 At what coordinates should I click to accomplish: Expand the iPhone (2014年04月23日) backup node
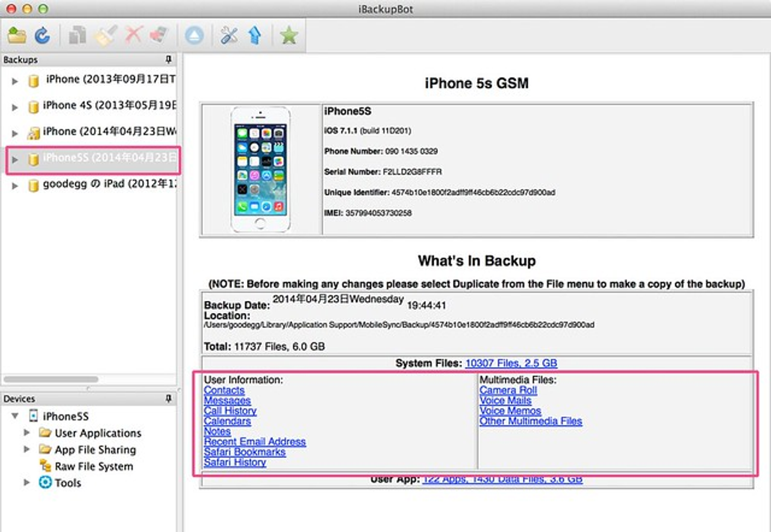click(x=16, y=133)
